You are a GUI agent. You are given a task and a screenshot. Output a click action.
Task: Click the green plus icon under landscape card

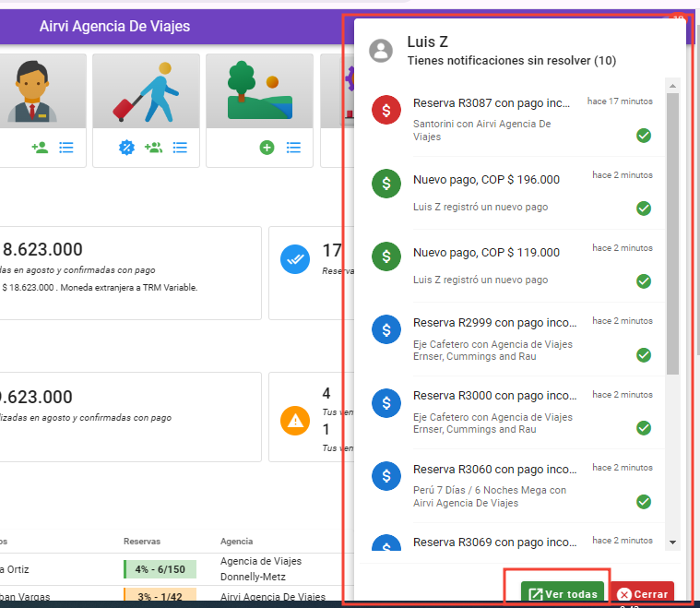pos(267,147)
